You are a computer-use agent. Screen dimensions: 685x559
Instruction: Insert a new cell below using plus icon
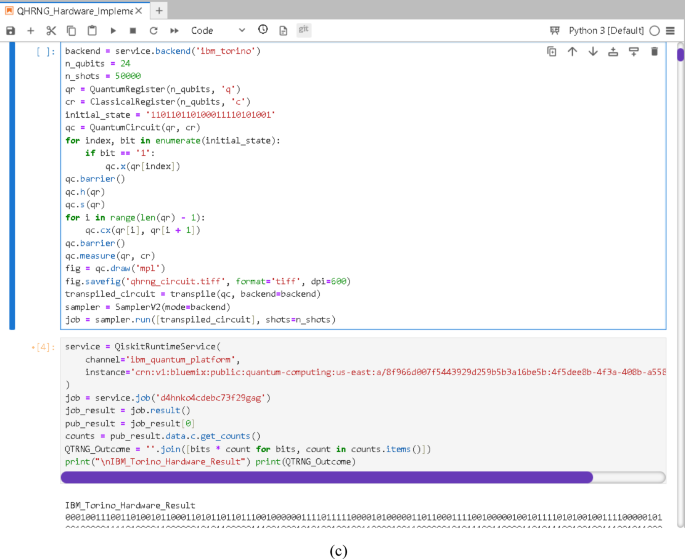tap(30, 31)
